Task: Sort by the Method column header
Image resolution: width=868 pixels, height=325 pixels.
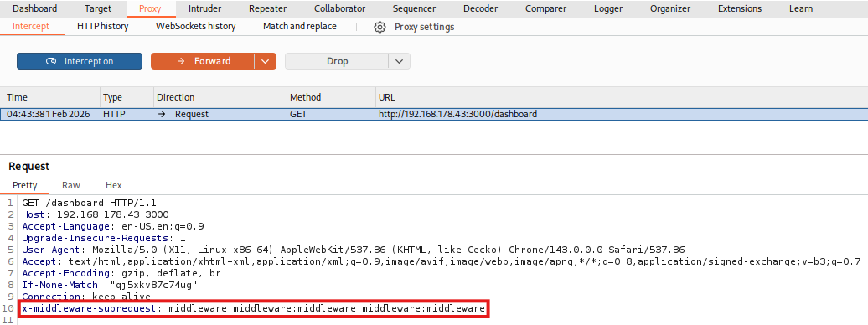Action: click(x=331, y=97)
